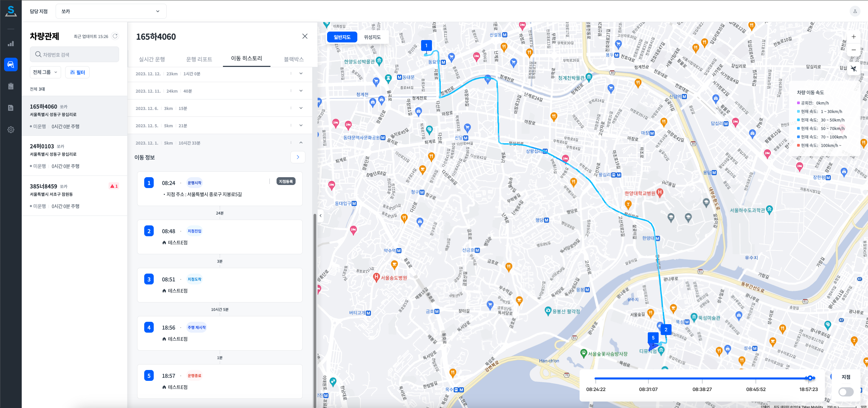
Task: Click step 1 number badge at 08:24
Action: 149,183
